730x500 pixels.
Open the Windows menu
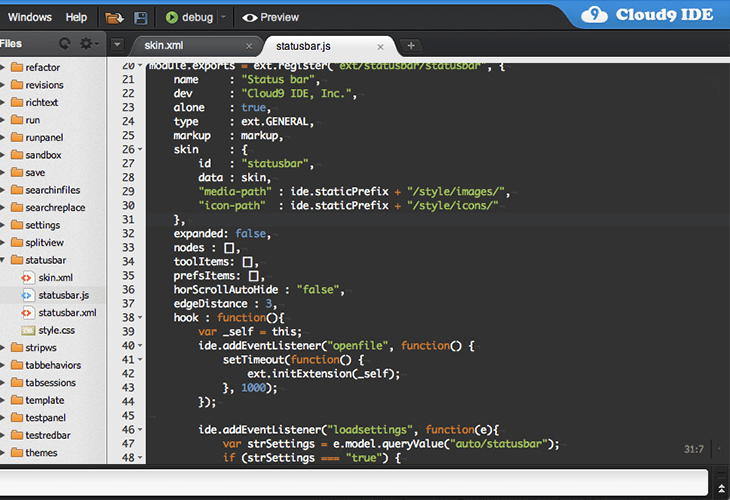30,17
